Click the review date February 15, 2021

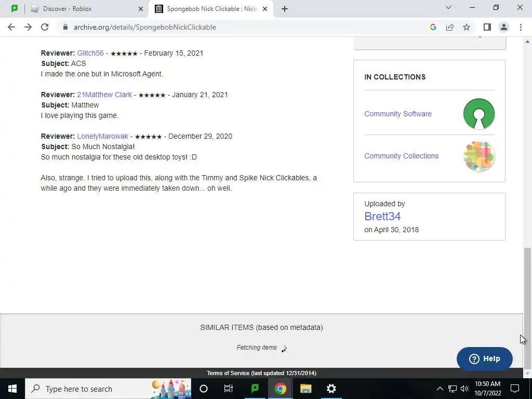(174, 54)
